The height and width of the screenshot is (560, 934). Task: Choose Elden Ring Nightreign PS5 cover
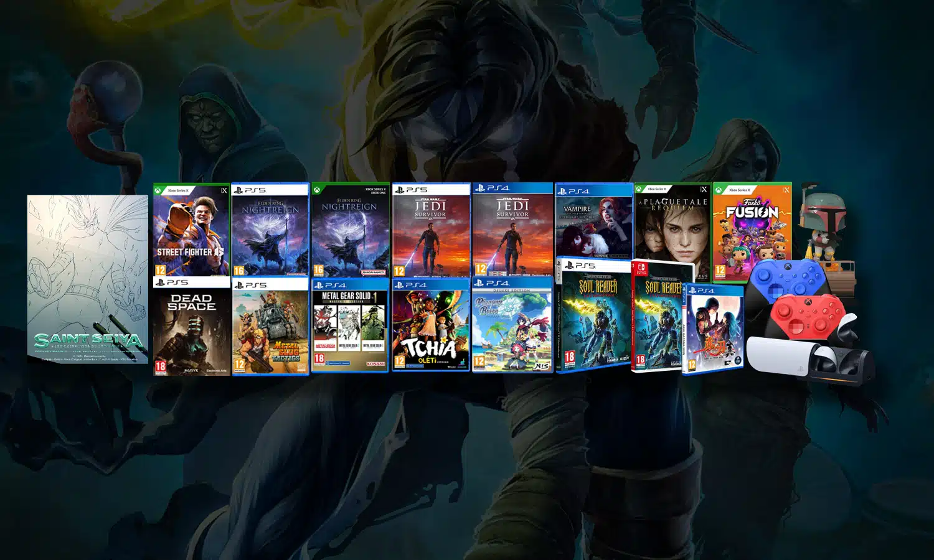pyautogui.click(x=270, y=230)
